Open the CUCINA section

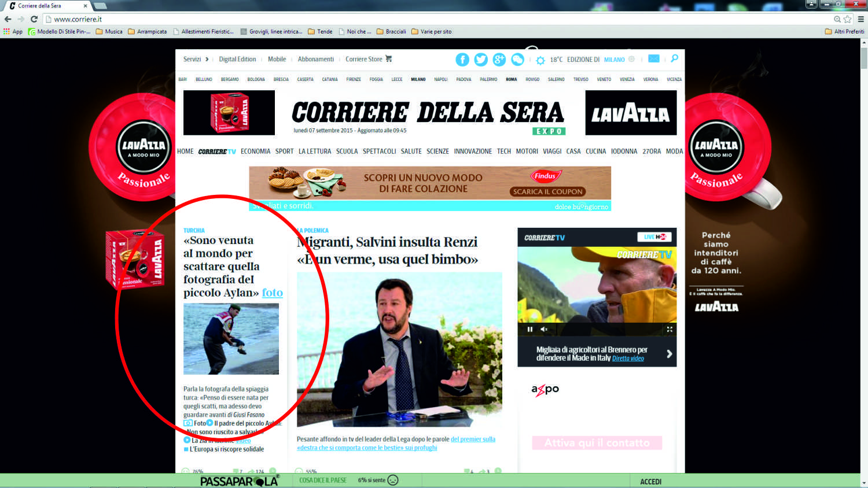point(595,151)
